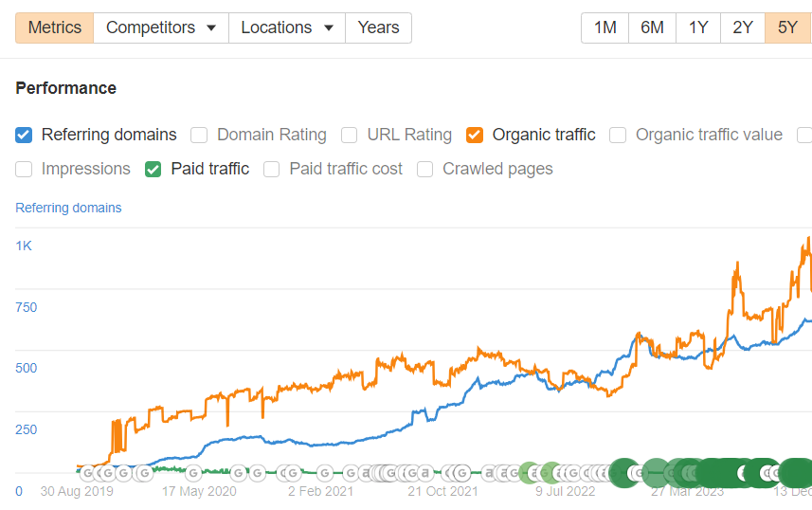Switch to the Years tab

tap(378, 27)
